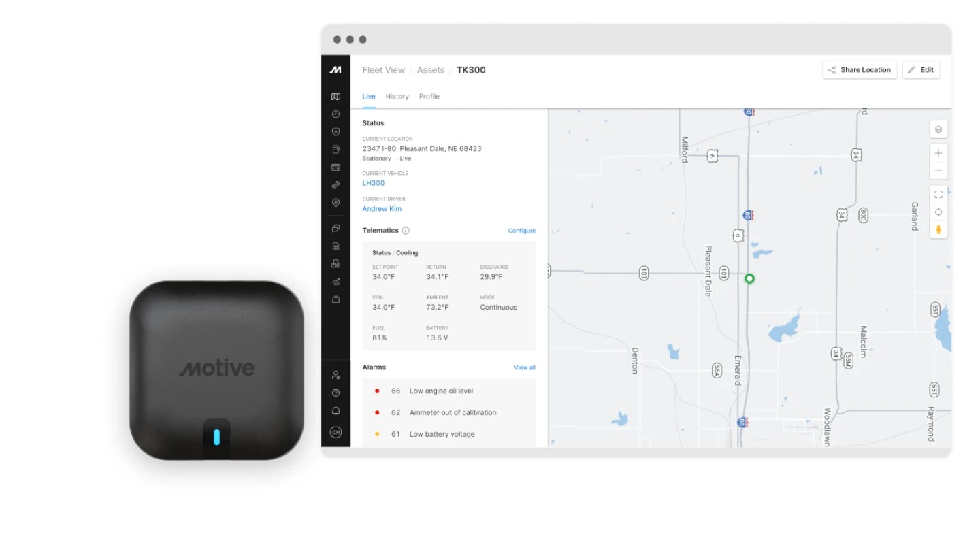Activate Street View pegman on map

click(938, 229)
